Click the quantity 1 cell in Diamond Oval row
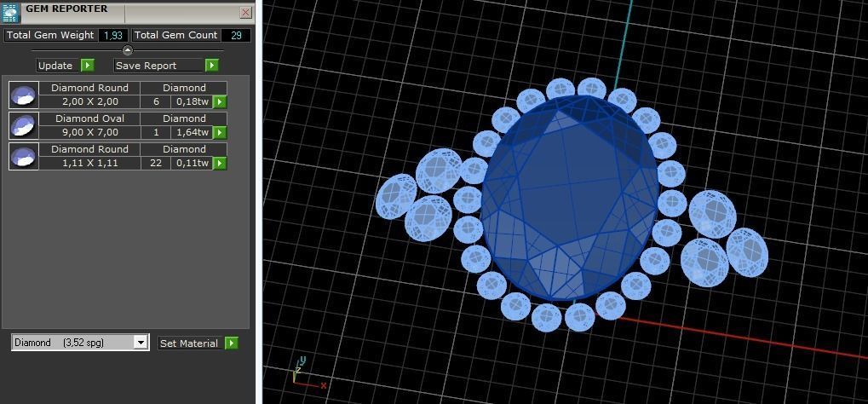Image resolution: width=868 pixels, height=404 pixels. pos(156,132)
